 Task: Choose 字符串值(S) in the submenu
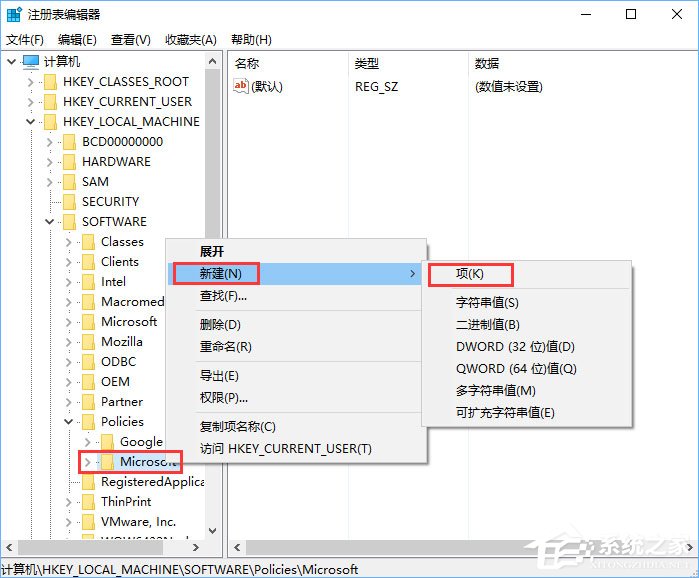(526, 303)
